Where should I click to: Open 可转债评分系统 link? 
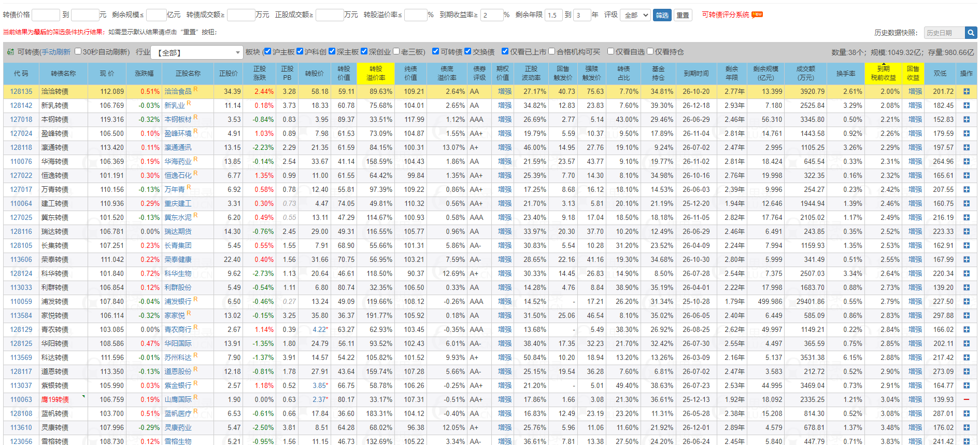[x=726, y=15]
